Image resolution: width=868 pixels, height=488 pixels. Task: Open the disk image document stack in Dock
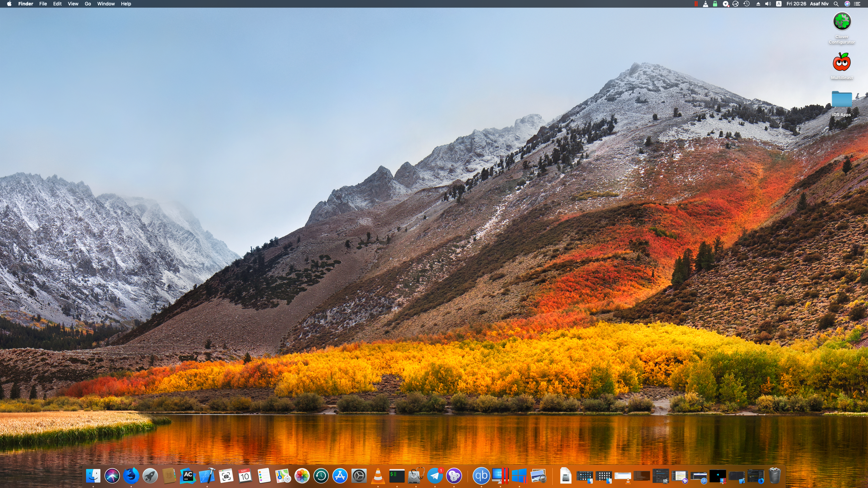click(x=566, y=476)
